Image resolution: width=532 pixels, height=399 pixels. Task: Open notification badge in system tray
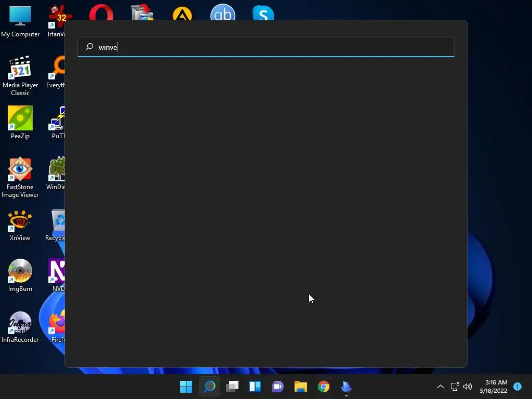click(517, 387)
